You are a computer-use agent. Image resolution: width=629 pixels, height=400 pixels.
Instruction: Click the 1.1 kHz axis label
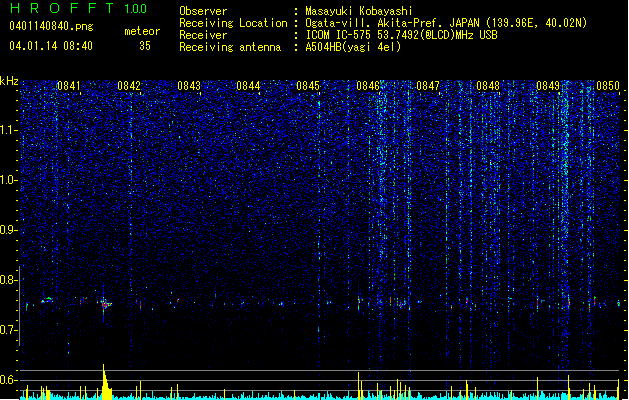[x=9, y=130]
